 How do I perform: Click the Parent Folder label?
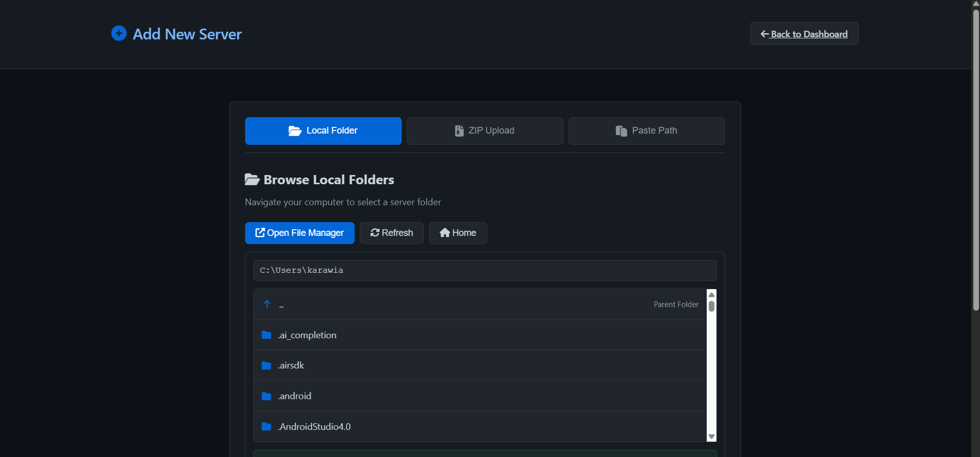[676, 304]
